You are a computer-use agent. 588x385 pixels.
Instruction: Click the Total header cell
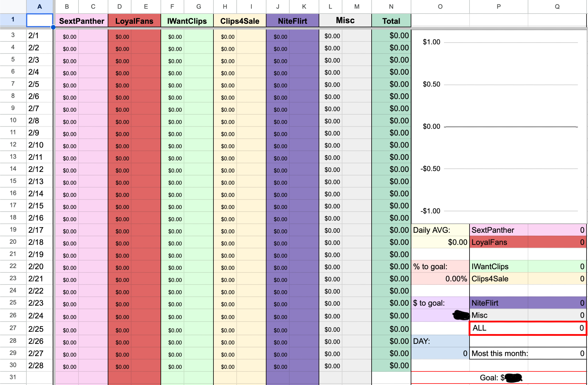click(391, 21)
